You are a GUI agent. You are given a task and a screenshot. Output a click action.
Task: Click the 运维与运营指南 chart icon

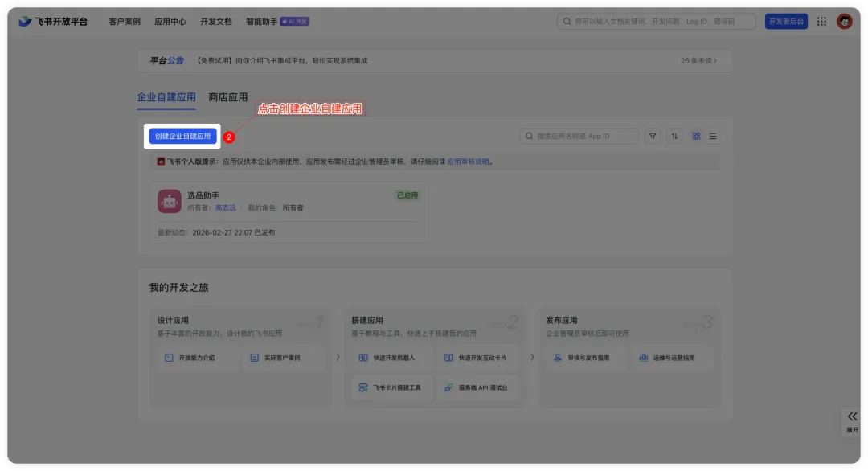643,358
